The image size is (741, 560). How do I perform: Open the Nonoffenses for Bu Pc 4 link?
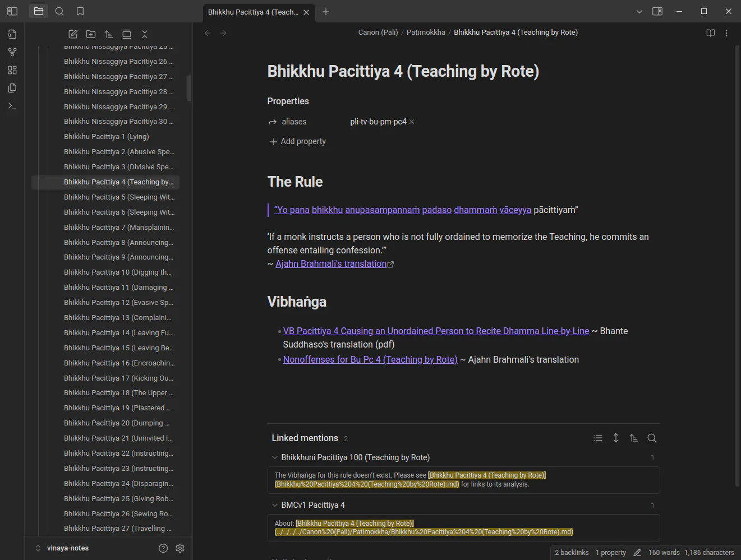pos(370,360)
